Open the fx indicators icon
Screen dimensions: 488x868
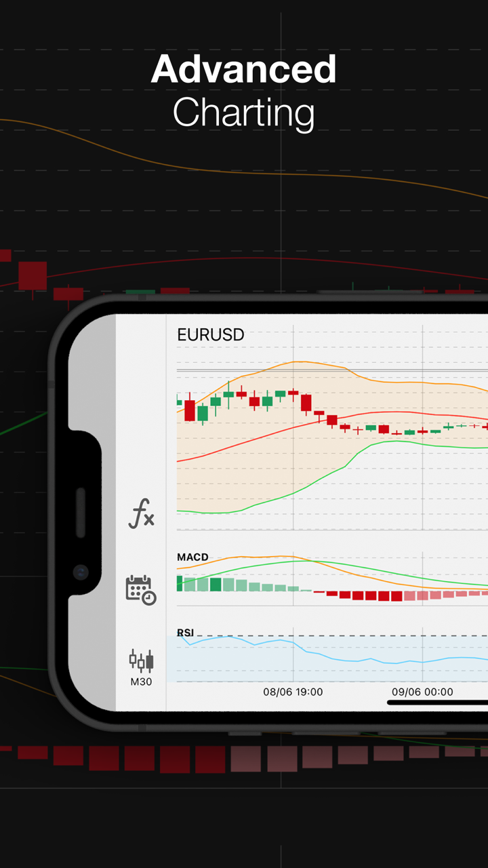click(x=142, y=513)
